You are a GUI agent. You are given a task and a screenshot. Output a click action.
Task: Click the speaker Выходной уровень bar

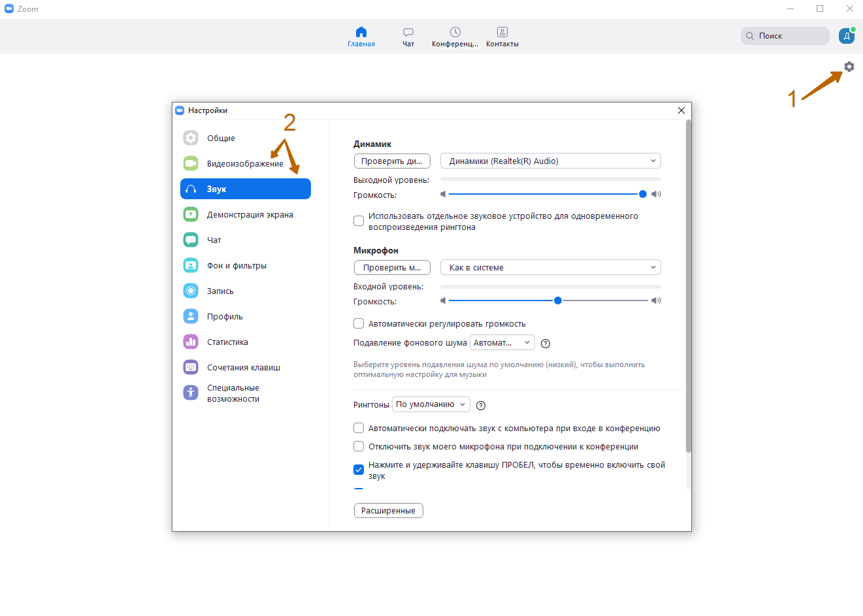551,179
